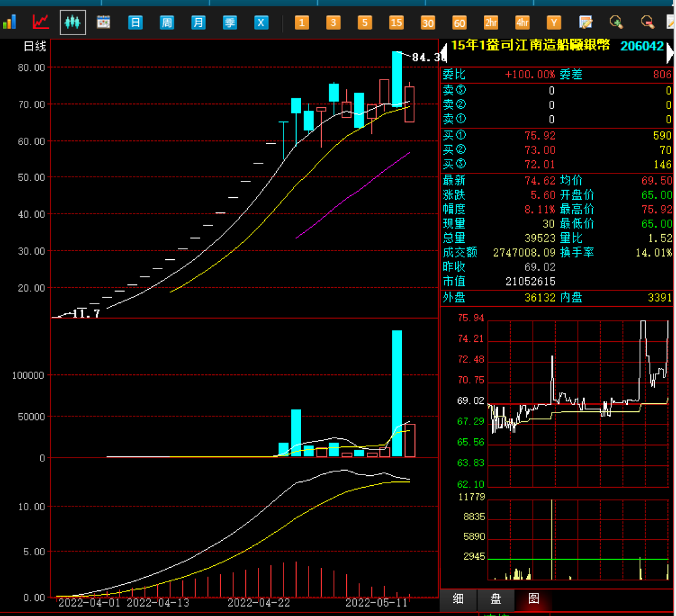676x616 pixels.
Task: Select the candlestick chart icon
Action: tap(73, 22)
